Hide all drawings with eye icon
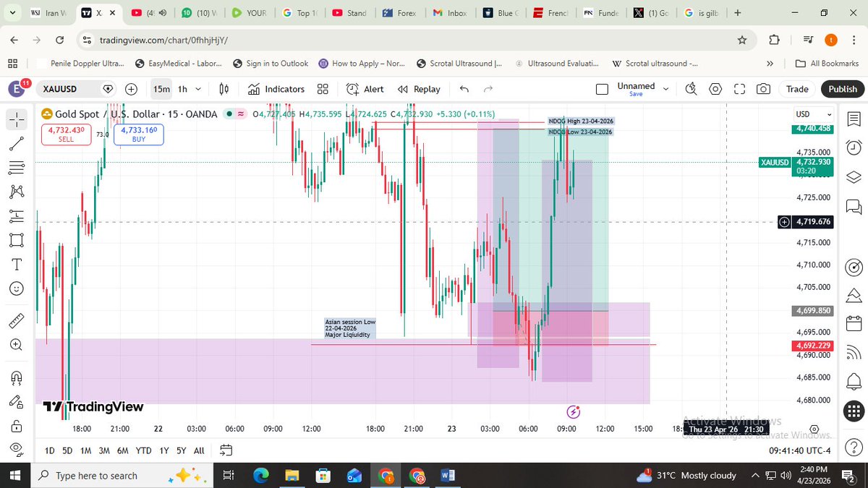 point(18,449)
